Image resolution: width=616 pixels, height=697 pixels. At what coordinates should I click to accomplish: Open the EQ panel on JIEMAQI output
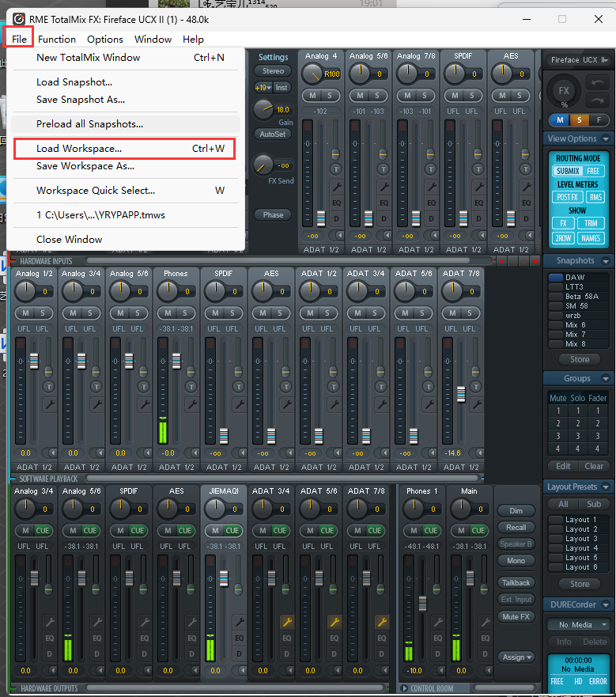pyautogui.click(x=239, y=638)
